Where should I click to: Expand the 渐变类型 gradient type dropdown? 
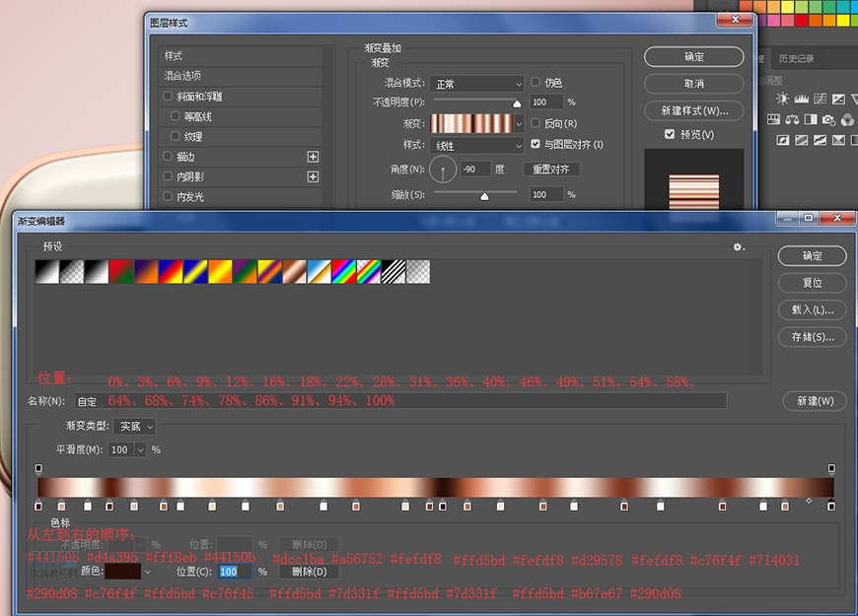[135, 427]
